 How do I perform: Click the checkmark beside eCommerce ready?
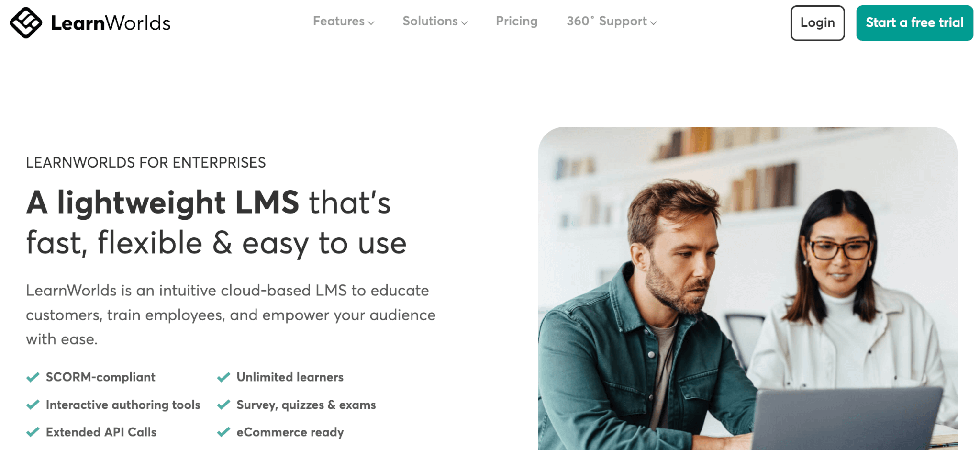point(223,432)
